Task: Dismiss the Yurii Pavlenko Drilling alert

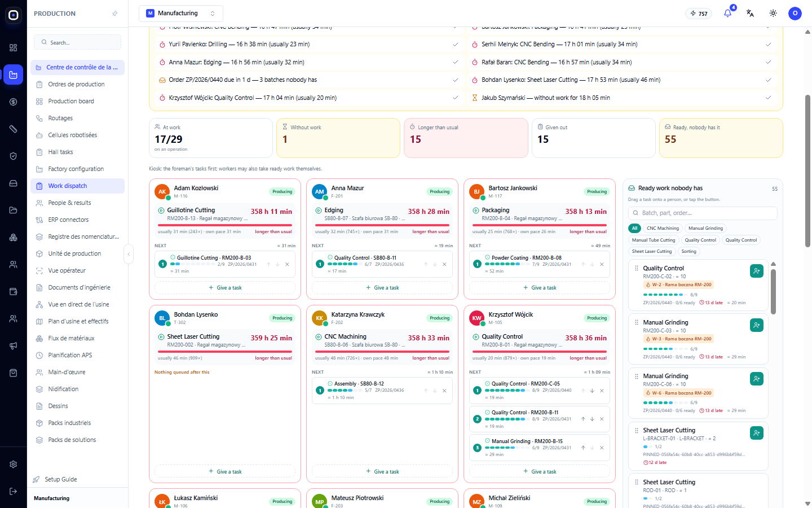Action: pos(455,44)
